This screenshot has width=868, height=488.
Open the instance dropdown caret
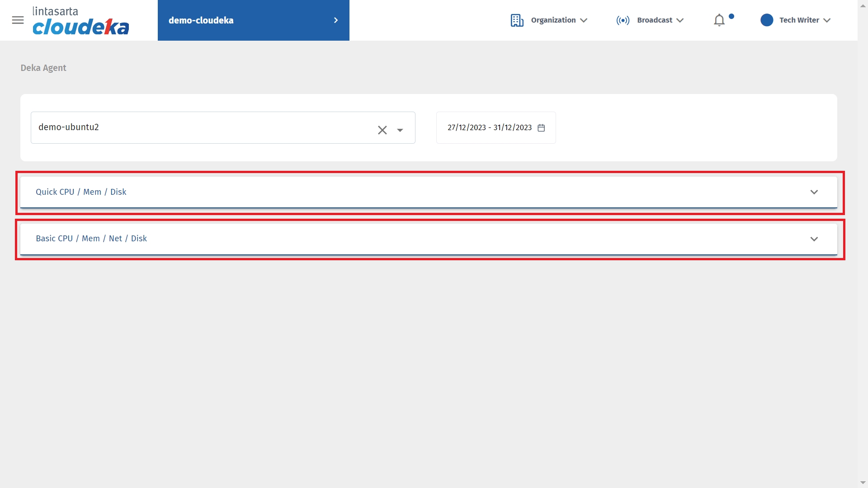click(400, 130)
